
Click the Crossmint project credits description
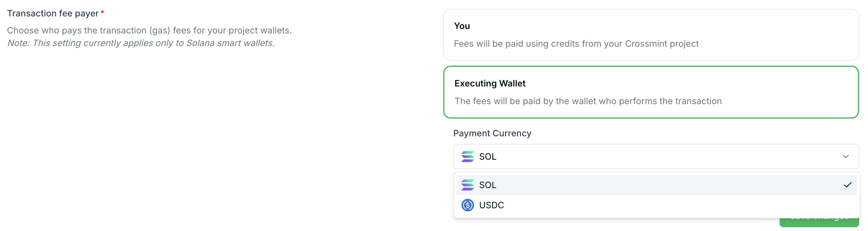576,44
